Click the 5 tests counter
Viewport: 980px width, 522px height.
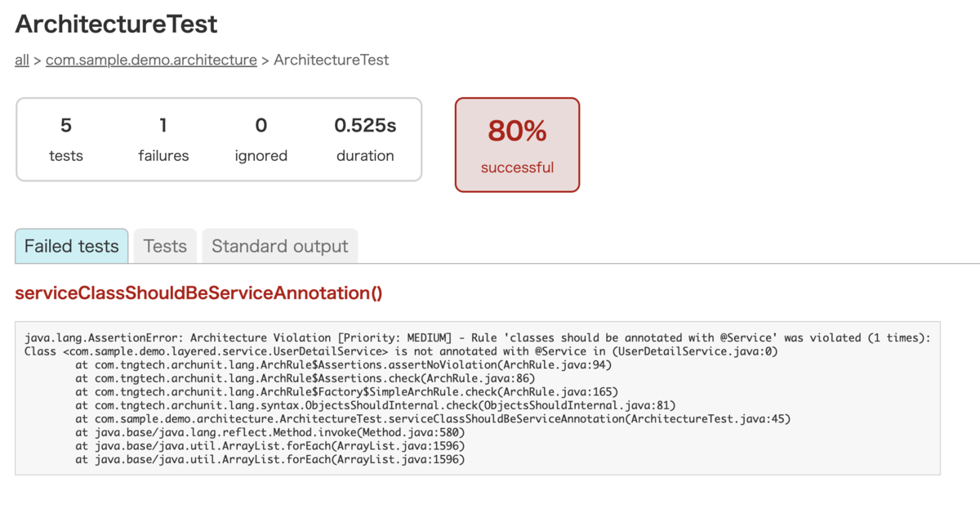(x=66, y=140)
